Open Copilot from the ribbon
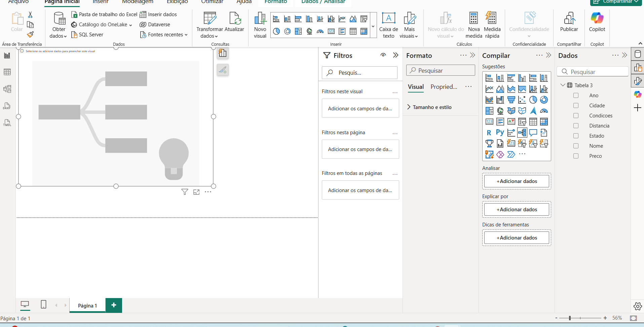Screen dimensions: 644x327 pos(597,22)
